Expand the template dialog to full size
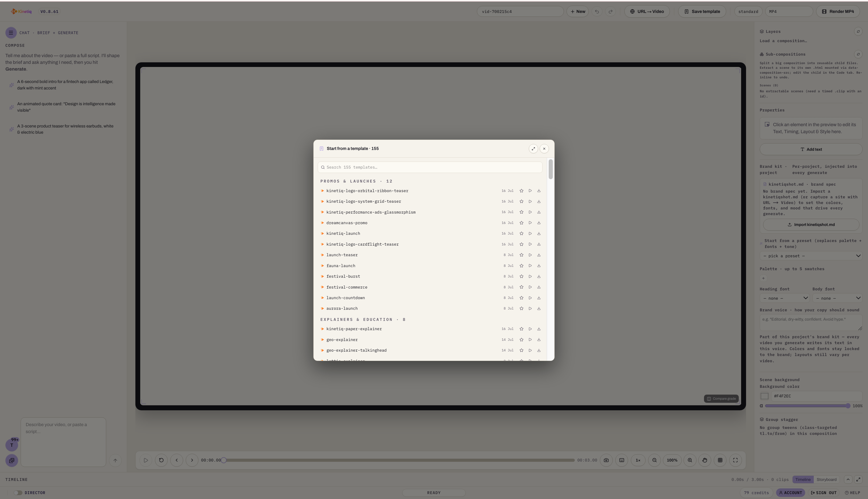The width and height of the screenshot is (868, 499). [533, 149]
